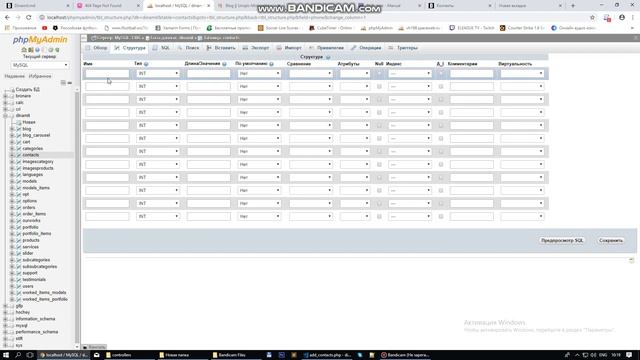640x360 pixels.
Task: Collapse the dreamit database node
Action: [x=5, y=116]
